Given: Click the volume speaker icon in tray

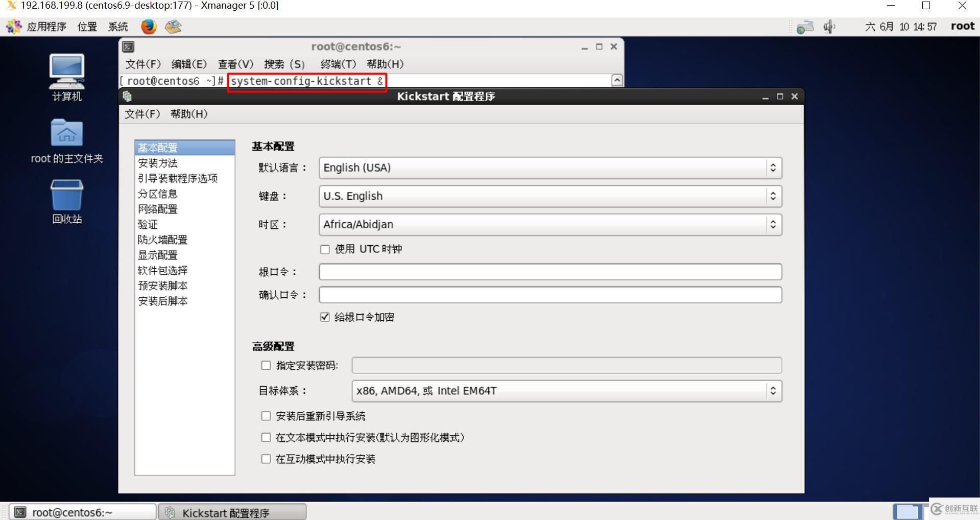Looking at the screenshot, I should [x=829, y=27].
